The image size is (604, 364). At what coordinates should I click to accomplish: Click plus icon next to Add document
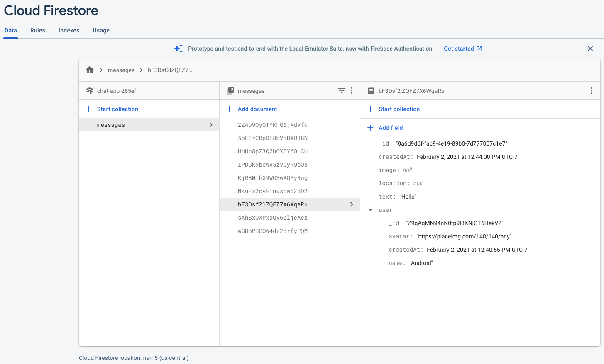pyautogui.click(x=229, y=109)
